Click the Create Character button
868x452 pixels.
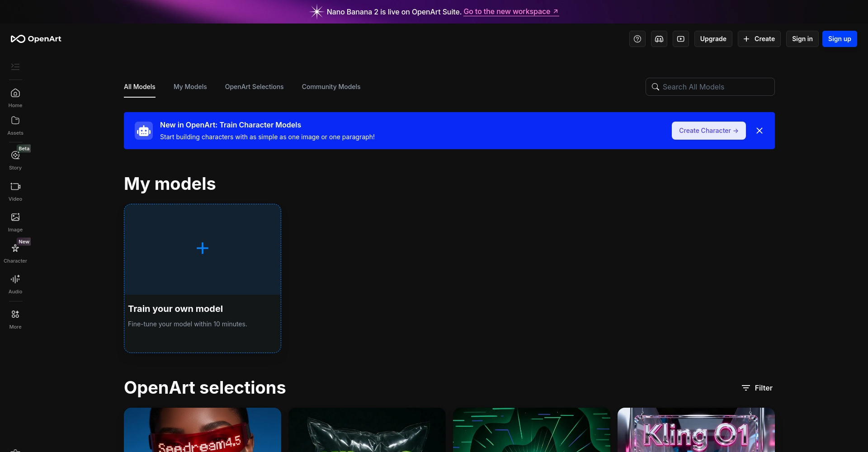pyautogui.click(x=708, y=131)
